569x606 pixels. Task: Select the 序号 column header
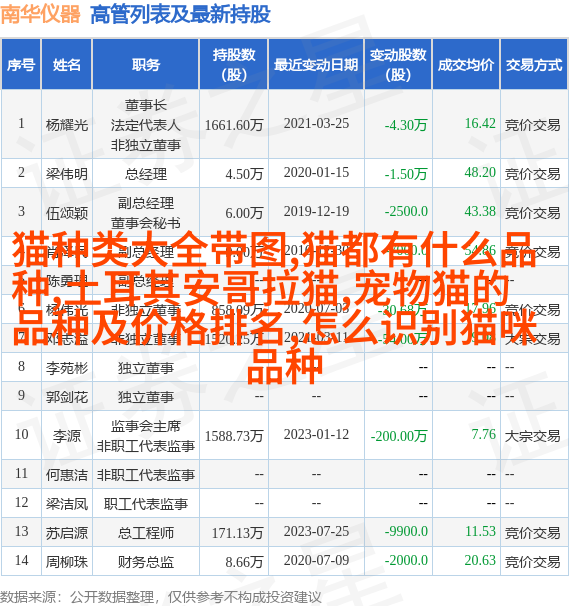[x=21, y=65]
